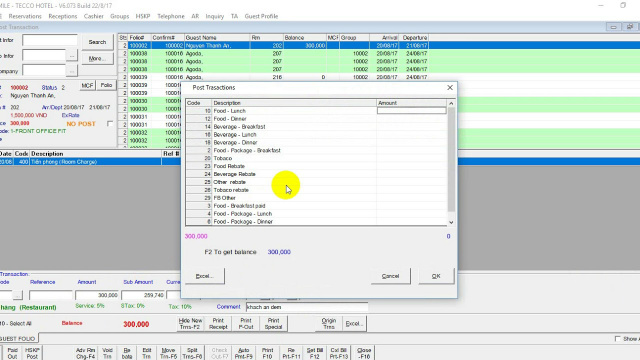640x360 pixels.
Task: Switch to the GUEST FOLIO tab
Action: pyautogui.click(x=19, y=339)
